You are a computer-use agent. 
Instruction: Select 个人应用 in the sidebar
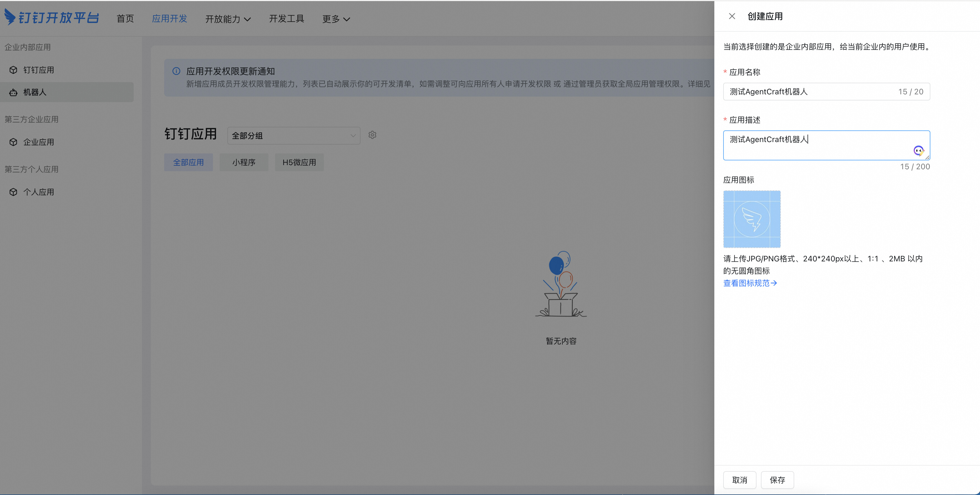67,192
